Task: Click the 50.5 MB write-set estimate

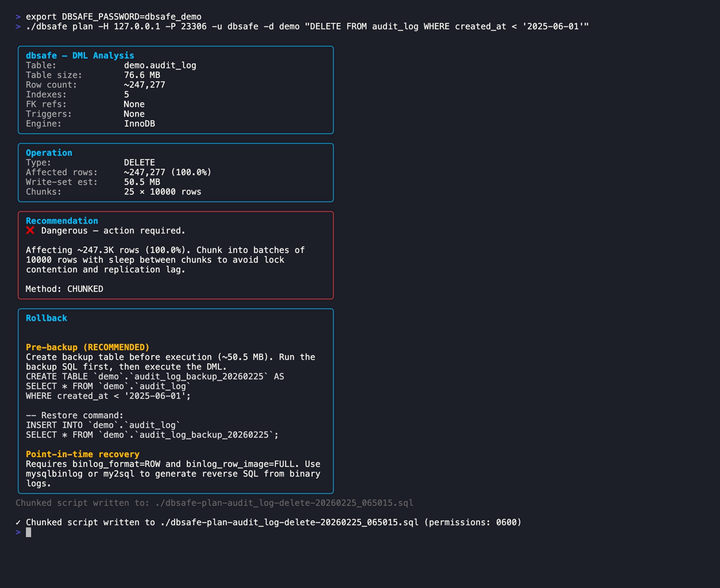Action: point(142,182)
